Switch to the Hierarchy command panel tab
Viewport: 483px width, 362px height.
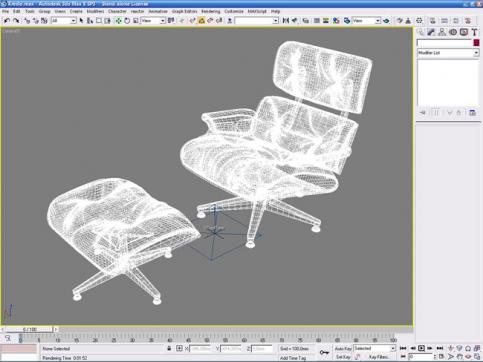[442, 32]
